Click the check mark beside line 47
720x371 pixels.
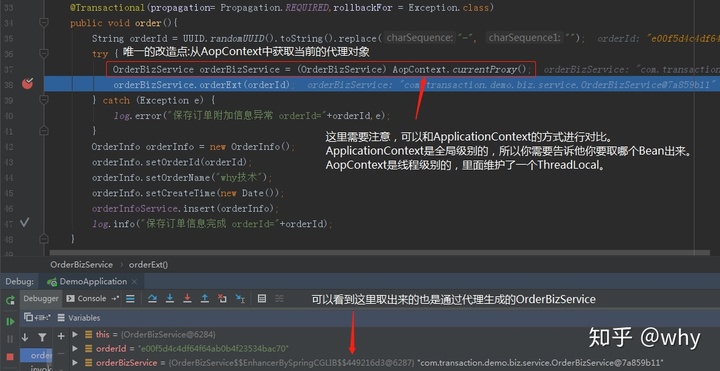click(24, 223)
